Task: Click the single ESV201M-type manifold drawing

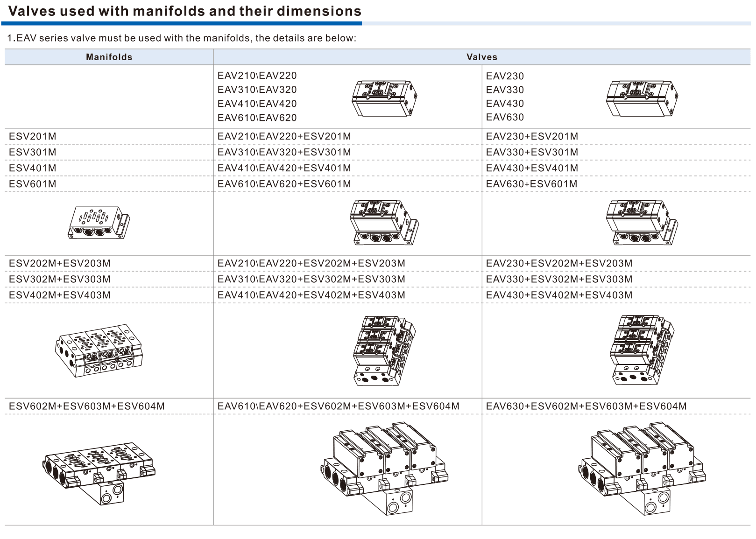Action: click(99, 223)
